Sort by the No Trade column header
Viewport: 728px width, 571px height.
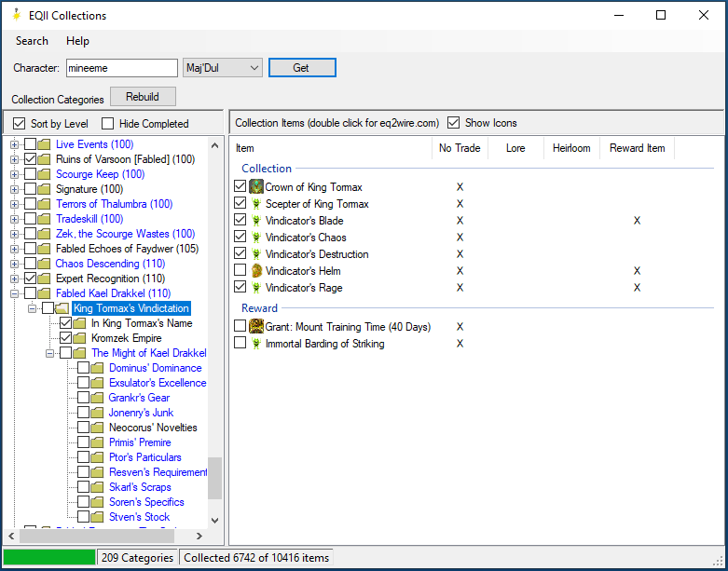(x=460, y=148)
